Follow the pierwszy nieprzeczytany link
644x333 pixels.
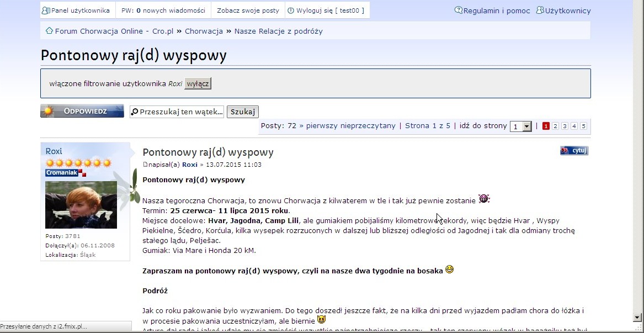point(351,126)
